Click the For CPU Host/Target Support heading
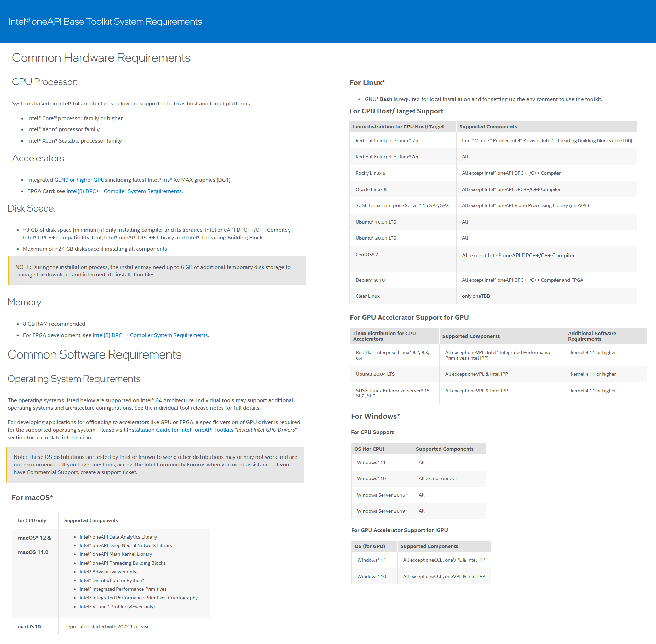 pyautogui.click(x=396, y=111)
